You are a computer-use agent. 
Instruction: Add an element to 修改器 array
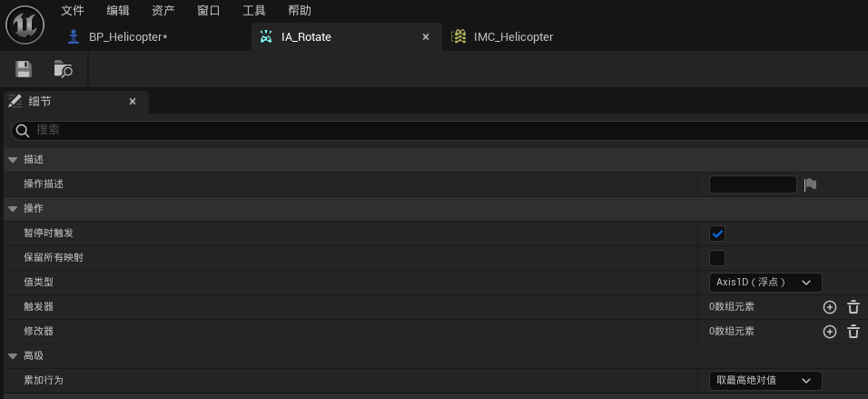[829, 332]
